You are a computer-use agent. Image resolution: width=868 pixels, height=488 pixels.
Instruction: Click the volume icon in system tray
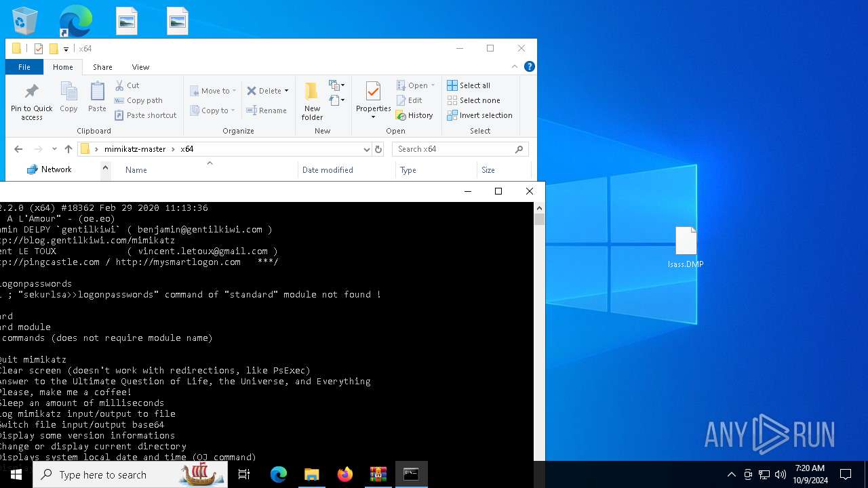coord(780,474)
